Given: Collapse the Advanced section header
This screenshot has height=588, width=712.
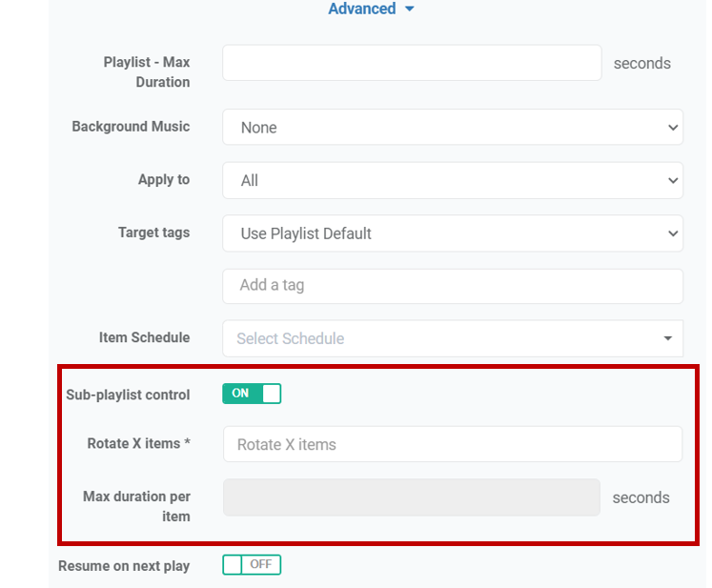Looking at the screenshot, I should coord(370,10).
